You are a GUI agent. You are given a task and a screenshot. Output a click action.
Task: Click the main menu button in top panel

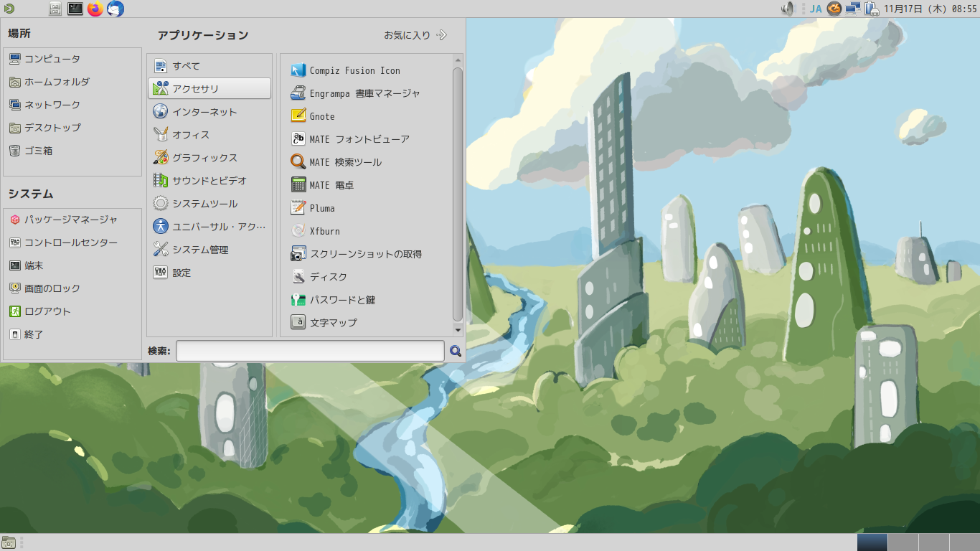[8, 9]
